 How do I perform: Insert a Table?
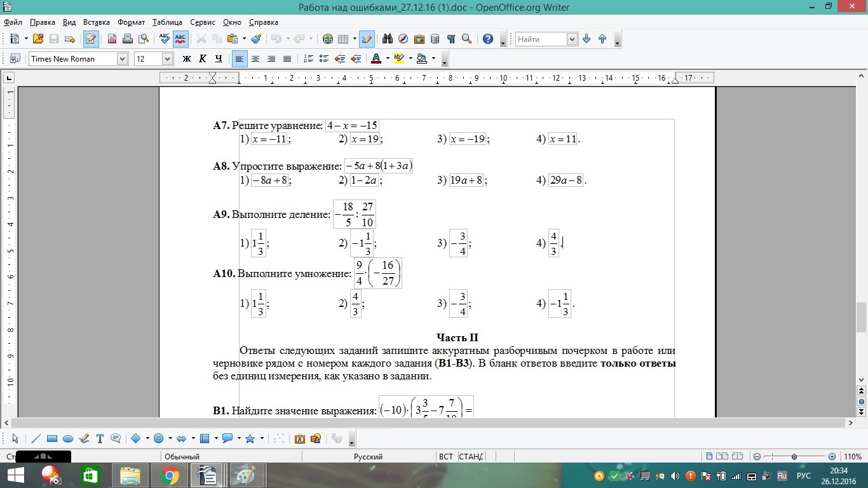pyautogui.click(x=343, y=39)
